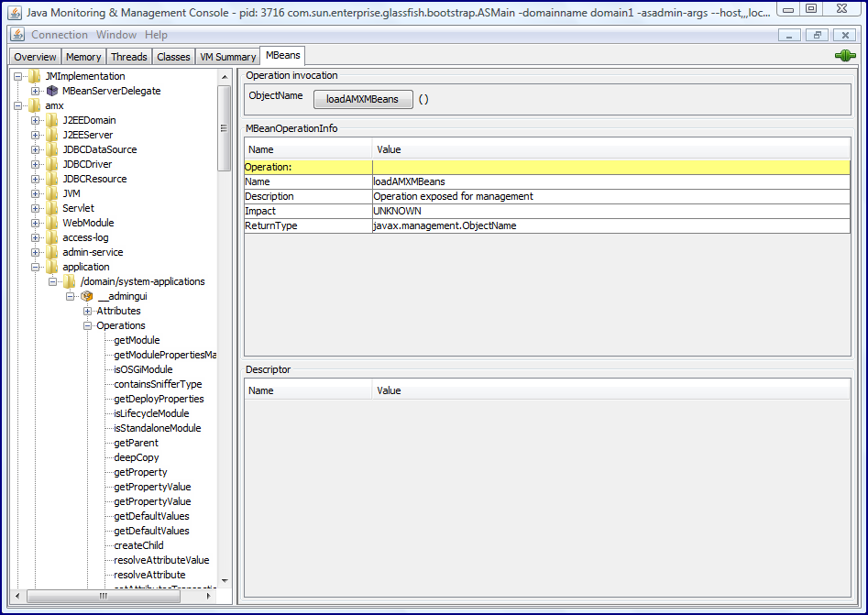The image size is (868, 615).
Task: Collapse the Operations node
Action: [x=87, y=325]
